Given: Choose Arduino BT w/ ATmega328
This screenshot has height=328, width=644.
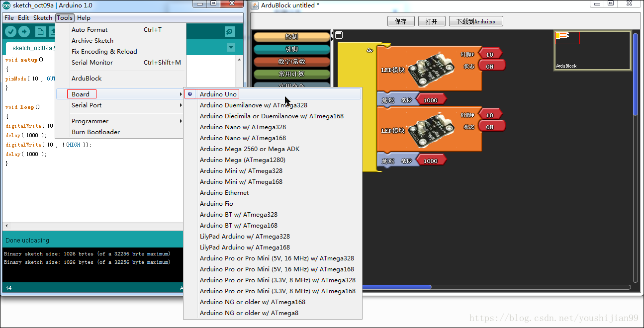Looking at the screenshot, I should tap(273, 214).
